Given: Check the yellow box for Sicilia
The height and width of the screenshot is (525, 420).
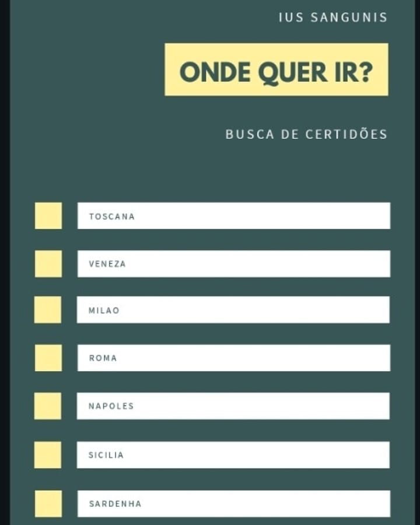Looking at the screenshot, I should point(48,455).
